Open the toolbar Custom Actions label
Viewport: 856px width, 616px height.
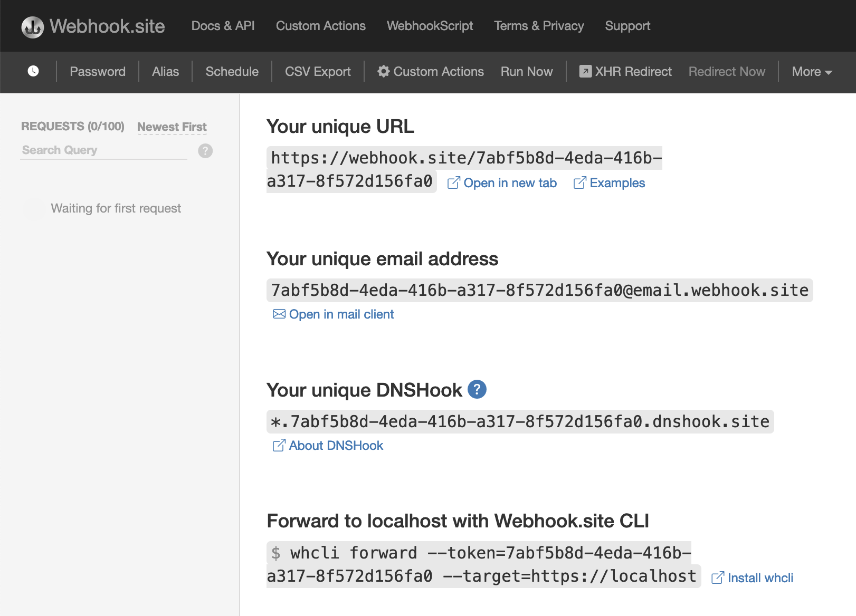(x=439, y=72)
